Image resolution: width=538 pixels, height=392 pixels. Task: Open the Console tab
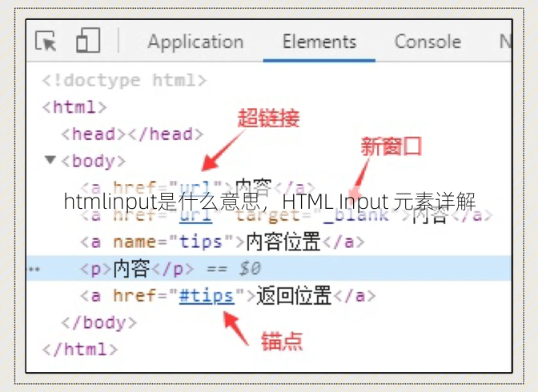428,42
